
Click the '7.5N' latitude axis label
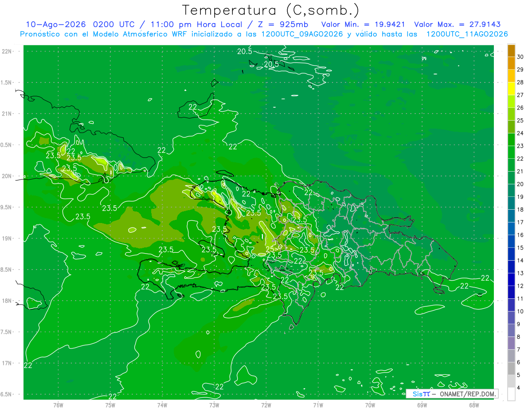pos(7,332)
